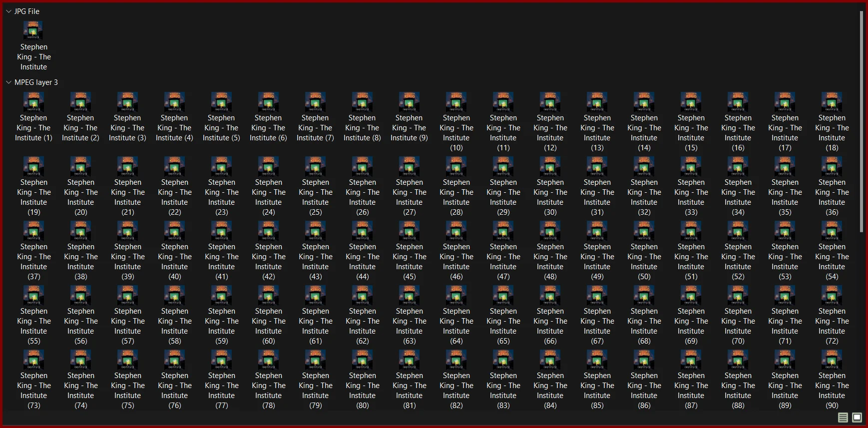Select MP3 file icon Institute (90)

point(832,359)
